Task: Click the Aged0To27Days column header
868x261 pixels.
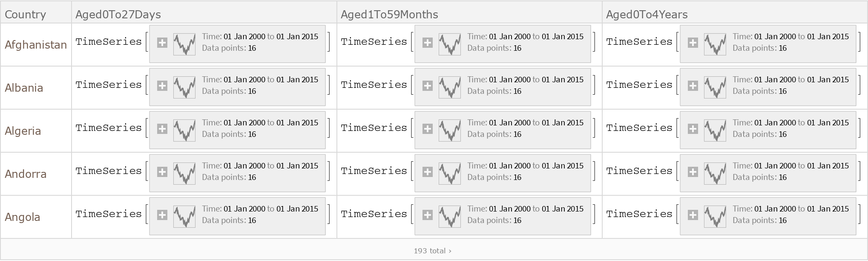Action: 118,14
